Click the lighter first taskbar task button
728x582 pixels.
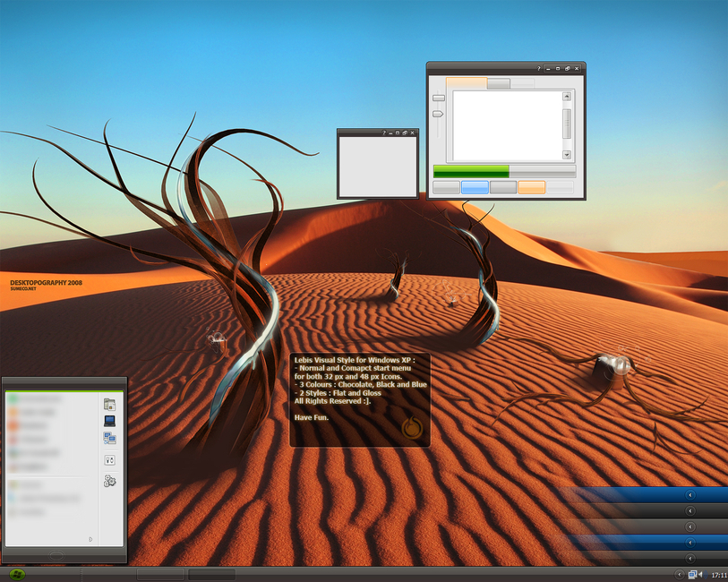coord(160,575)
